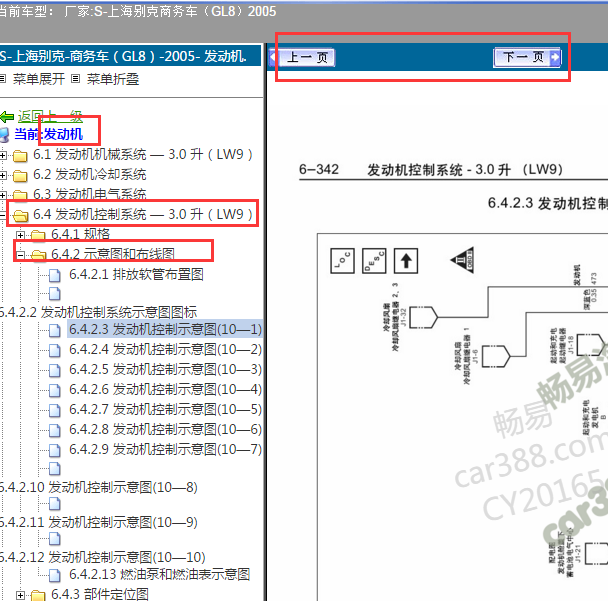Expand the 6.3 发动机电气系统 node
Screen dimensions: 608x601
(x=3, y=195)
